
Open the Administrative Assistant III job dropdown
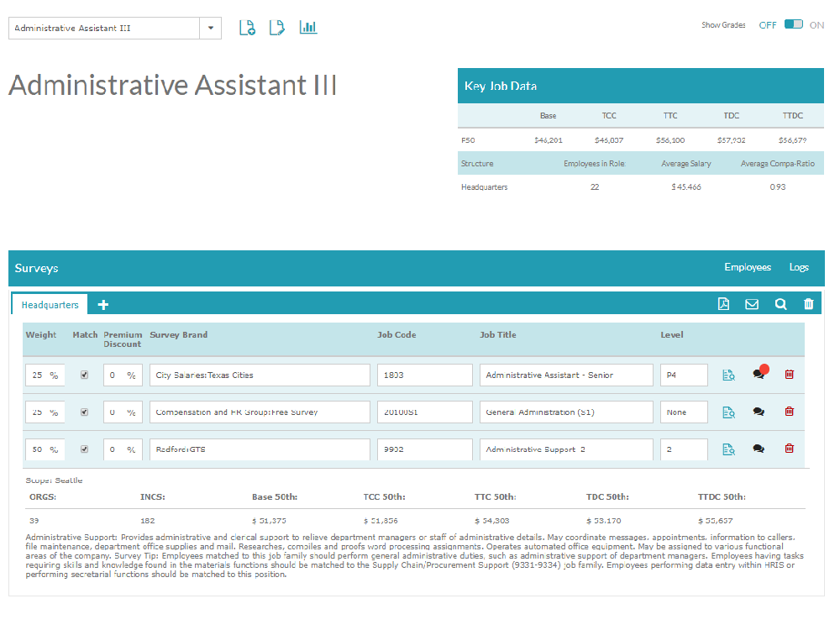pos(209,28)
